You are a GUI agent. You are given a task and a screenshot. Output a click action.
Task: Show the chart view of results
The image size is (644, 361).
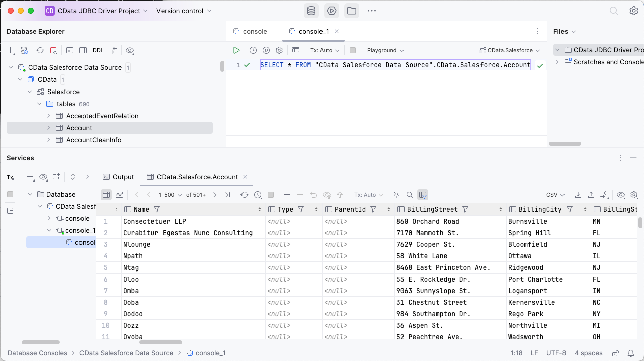tap(119, 195)
